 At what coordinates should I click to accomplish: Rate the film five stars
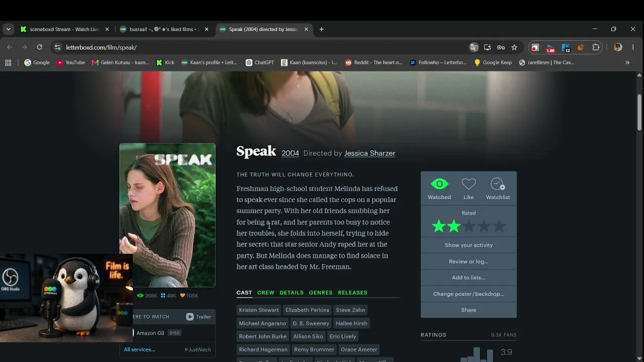(x=499, y=227)
